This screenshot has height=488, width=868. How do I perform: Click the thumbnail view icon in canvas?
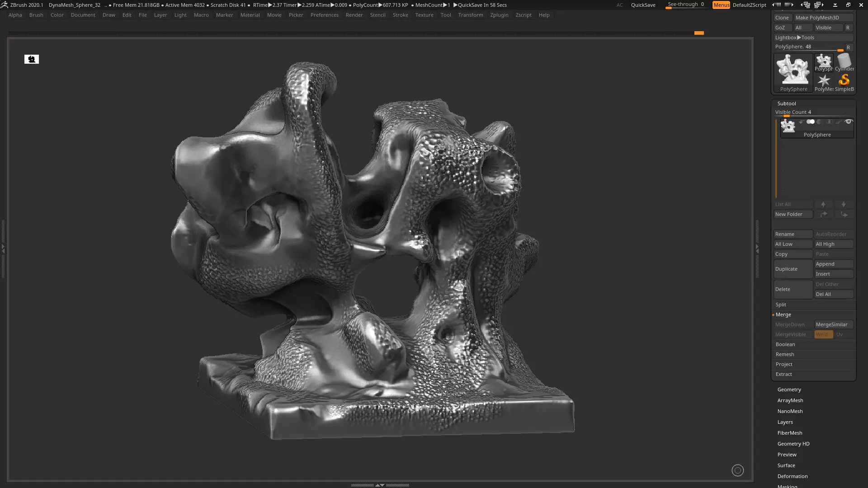(32, 59)
